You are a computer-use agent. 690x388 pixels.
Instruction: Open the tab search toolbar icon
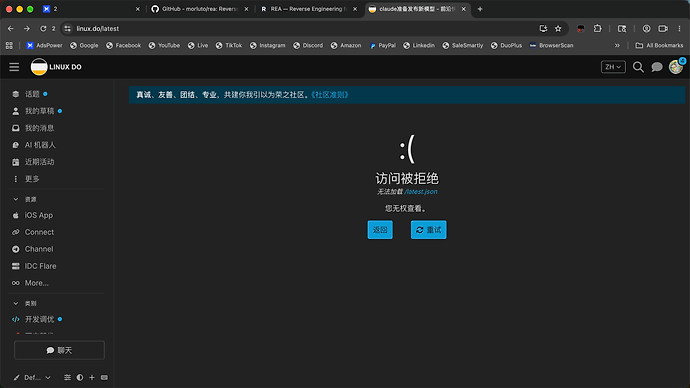tap(622, 29)
